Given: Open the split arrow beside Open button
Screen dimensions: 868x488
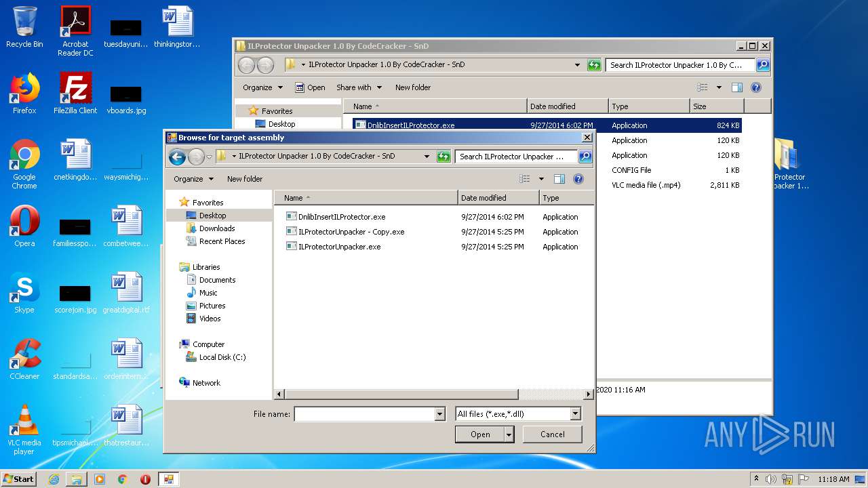Looking at the screenshot, I should tap(509, 434).
